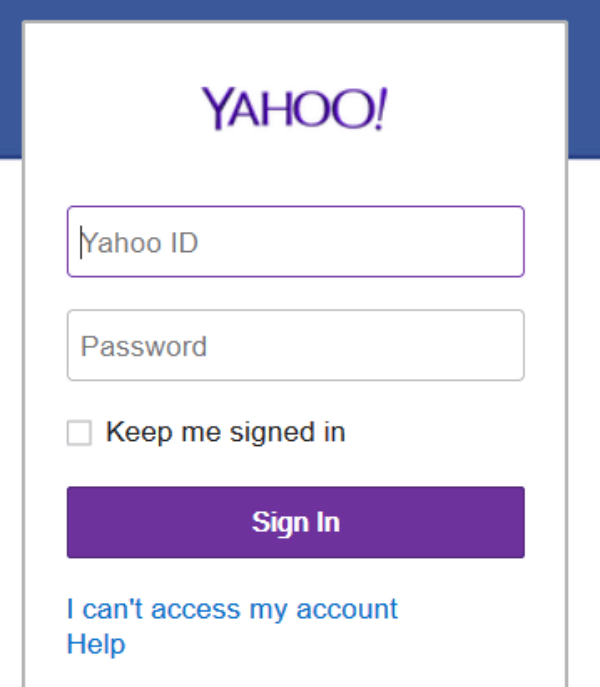The width and height of the screenshot is (600, 687).
Task: Open "I can't access my account" link
Action: pyautogui.click(x=232, y=608)
